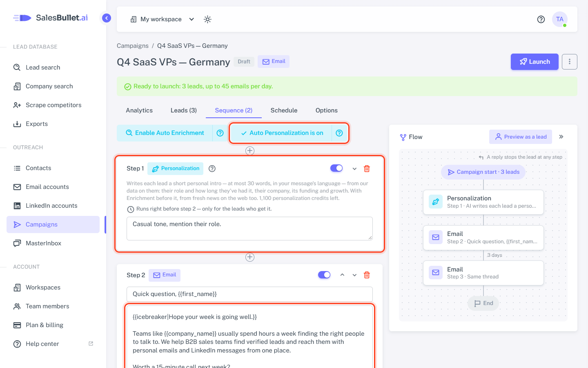The height and width of the screenshot is (368, 588).
Task: Open LinkedIn accounts in sidebar
Action: pos(53,206)
